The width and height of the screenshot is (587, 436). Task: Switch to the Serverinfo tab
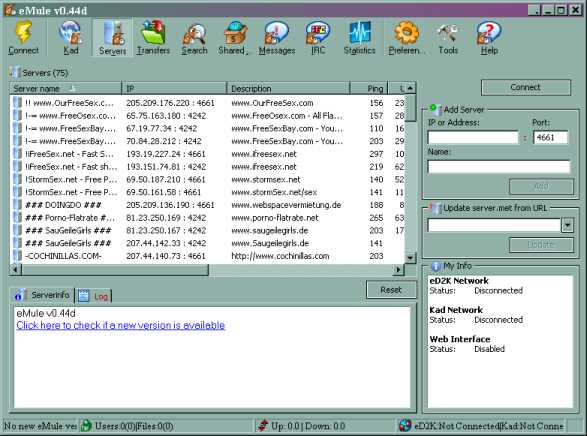pos(42,295)
